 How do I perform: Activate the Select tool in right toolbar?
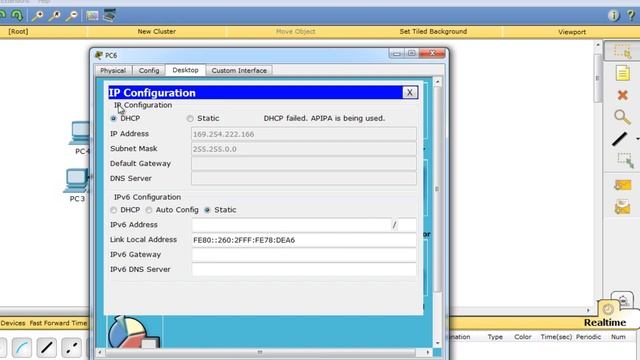tap(622, 51)
